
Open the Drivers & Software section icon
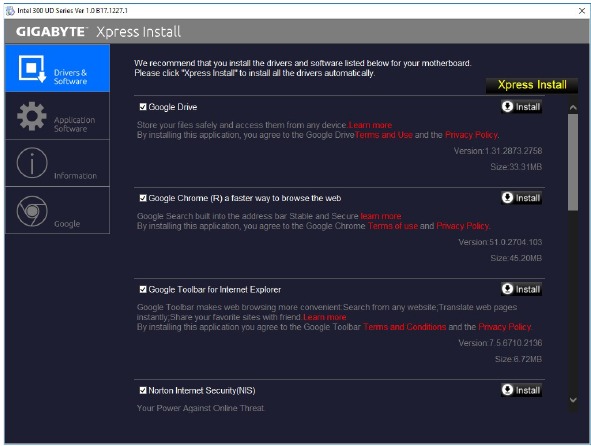tap(32, 69)
